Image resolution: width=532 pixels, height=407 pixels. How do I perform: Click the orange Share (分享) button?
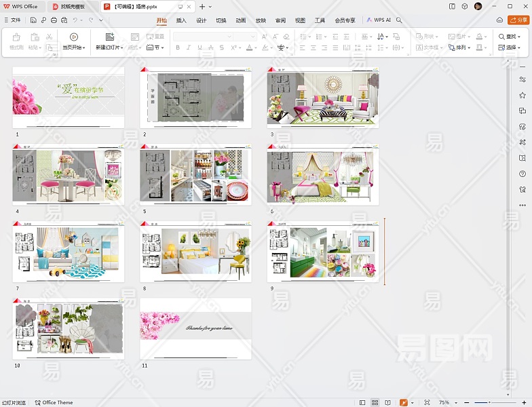coord(518,20)
